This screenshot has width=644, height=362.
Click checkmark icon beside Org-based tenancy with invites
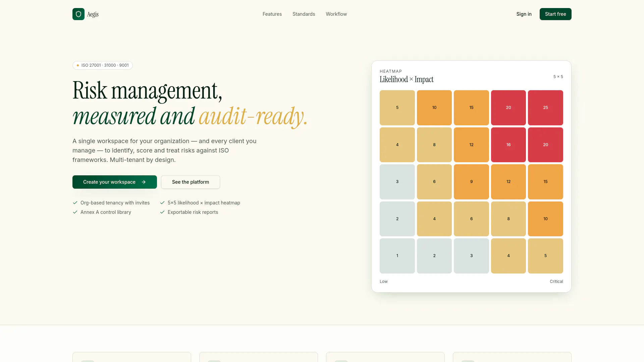(75, 203)
